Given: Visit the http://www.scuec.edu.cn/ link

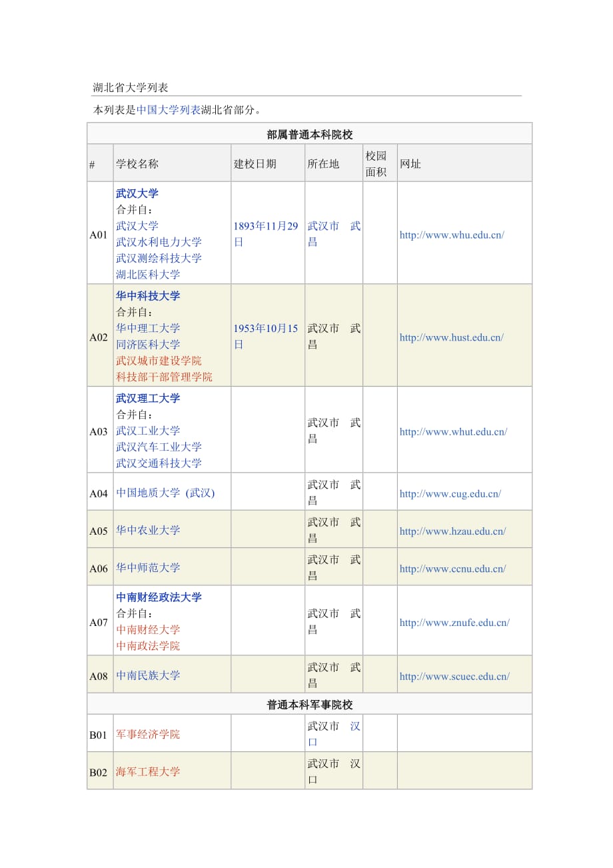Looking at the screenshot, I should point(454,676).
